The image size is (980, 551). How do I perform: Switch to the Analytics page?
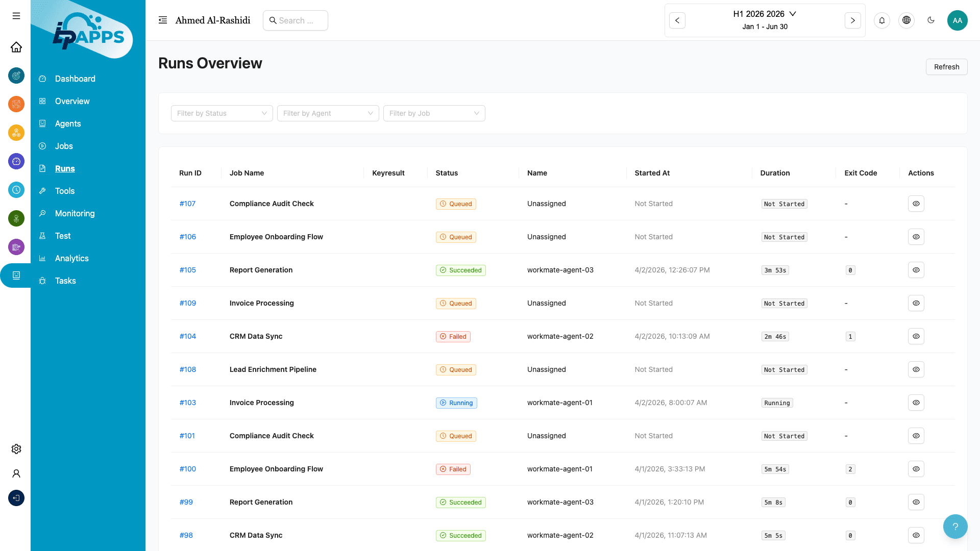click(71, 258)
